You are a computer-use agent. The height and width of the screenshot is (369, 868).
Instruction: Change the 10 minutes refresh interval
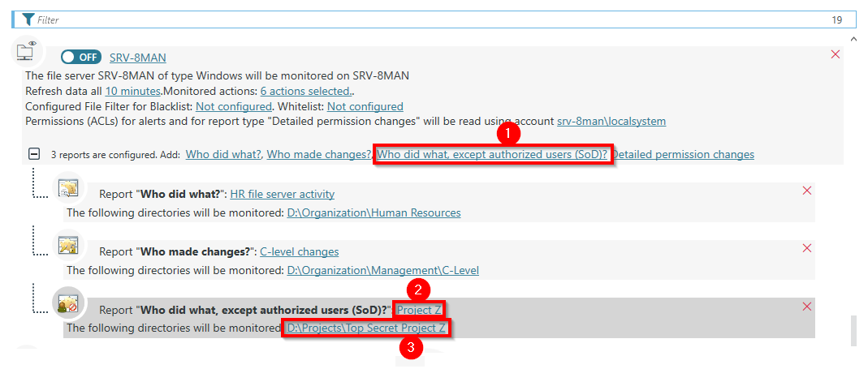132,91
